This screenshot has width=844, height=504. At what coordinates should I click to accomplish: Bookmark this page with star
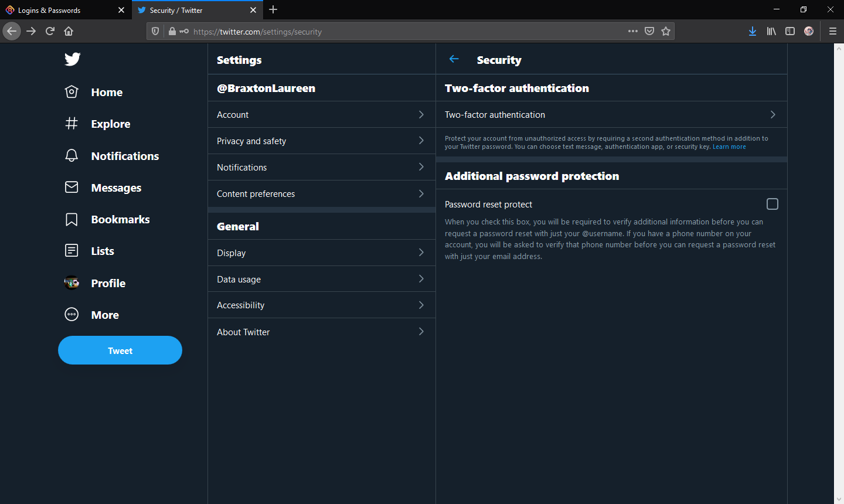coord(666,31)
